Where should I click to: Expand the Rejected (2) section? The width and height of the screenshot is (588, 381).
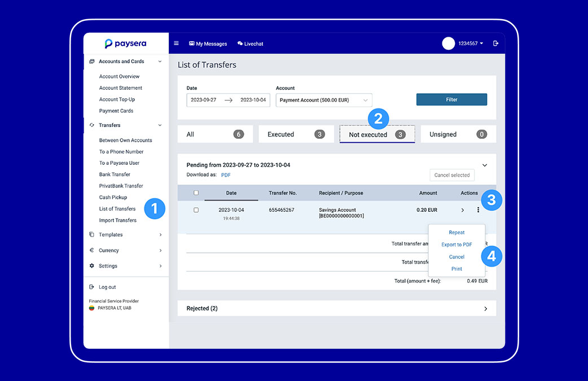(x=485, y=309)
